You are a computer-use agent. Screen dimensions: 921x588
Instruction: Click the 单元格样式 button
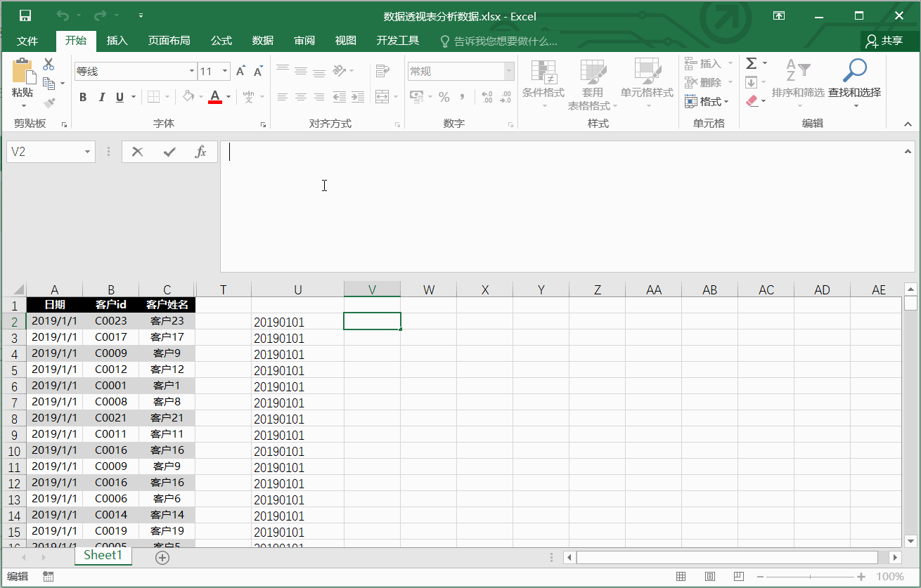(x=647, y=84)
